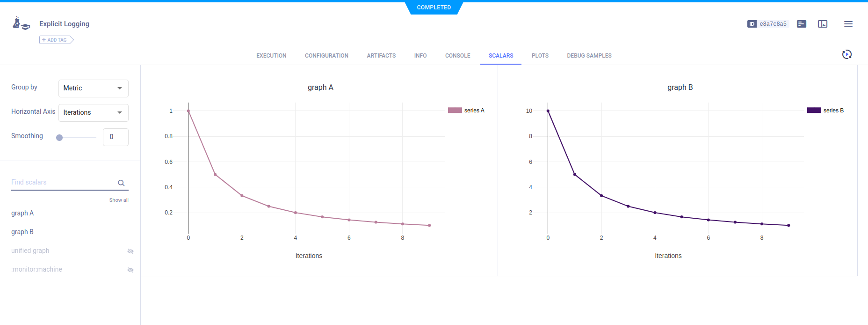The height and width of the screenshot is (325, 868).
Task: Switch to the EXECUTION tab
Action: click(271, 56)
